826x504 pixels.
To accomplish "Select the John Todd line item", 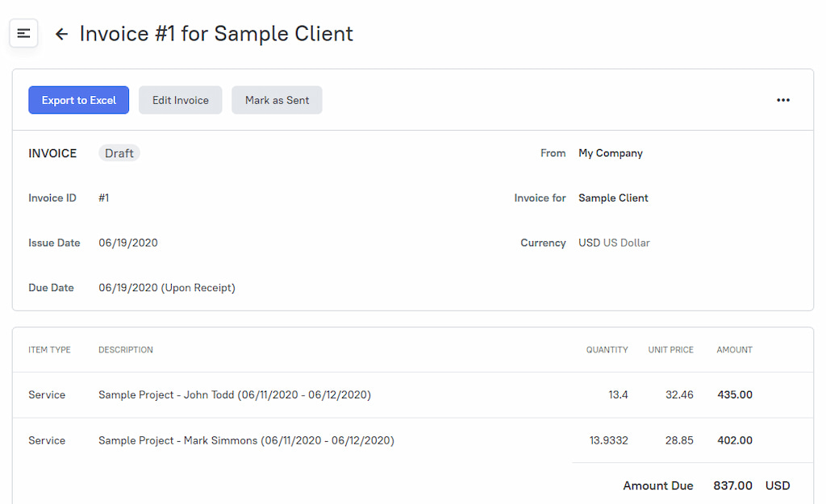I will click(236, 394).
